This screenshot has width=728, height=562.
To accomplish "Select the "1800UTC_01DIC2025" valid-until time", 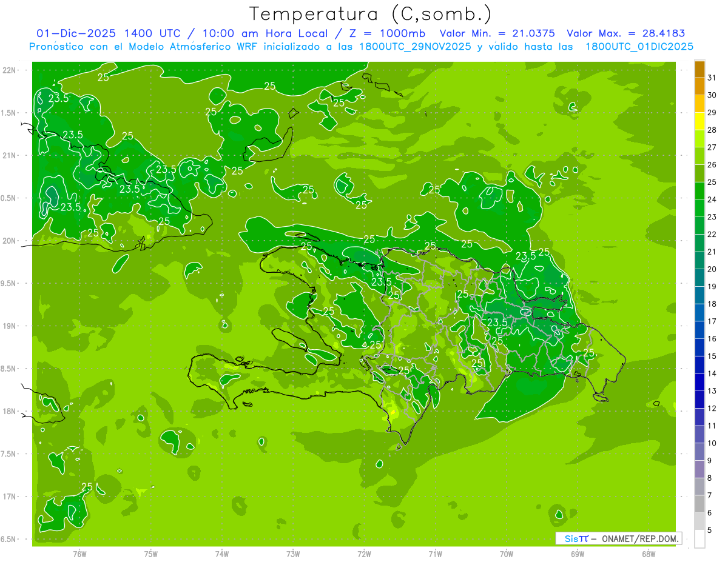I will (639, 47).
